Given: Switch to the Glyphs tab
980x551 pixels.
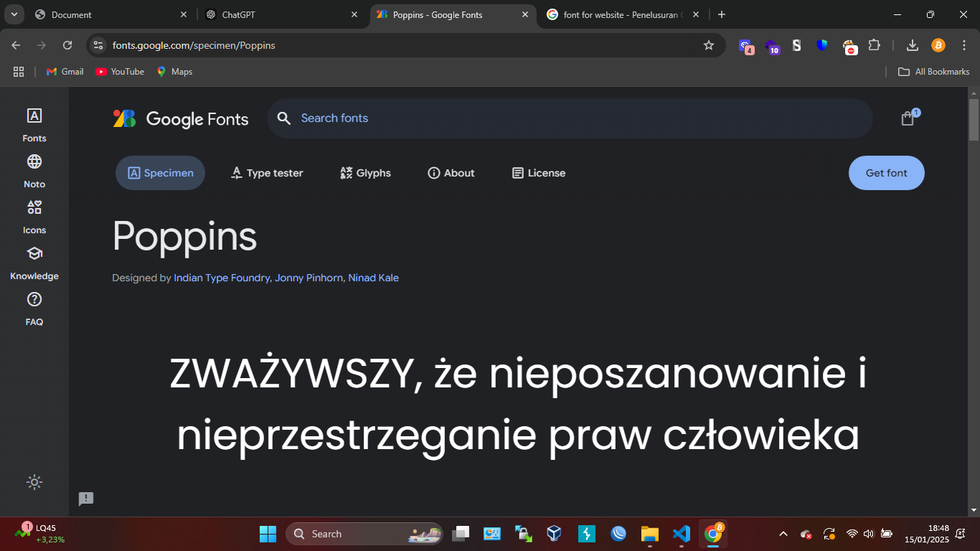Looking at the screenshot, I should 365,173.
